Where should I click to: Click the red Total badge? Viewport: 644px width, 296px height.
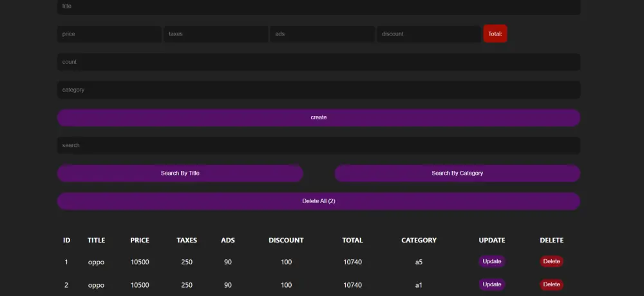[x=495, y=34]
